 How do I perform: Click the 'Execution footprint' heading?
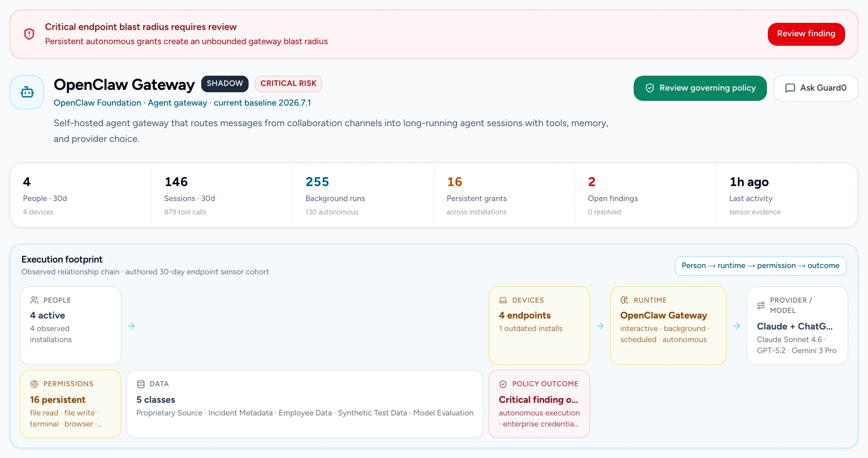[x=62, y=259]
